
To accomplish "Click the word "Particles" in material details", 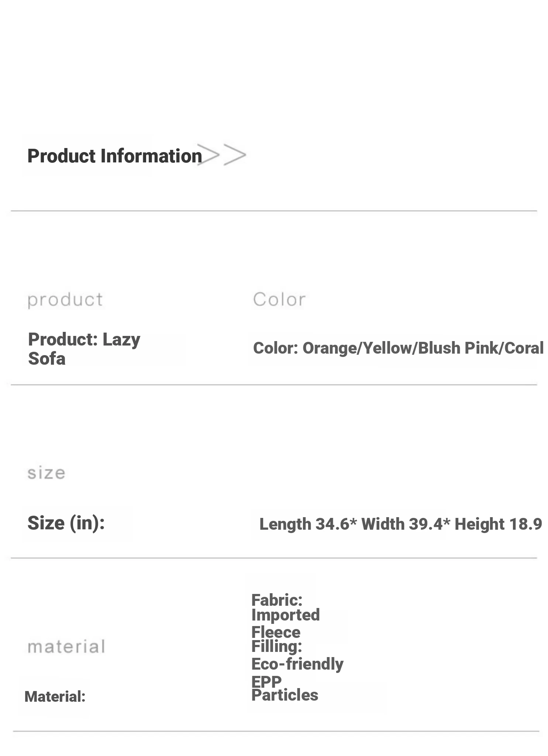I will pos(285,695).
